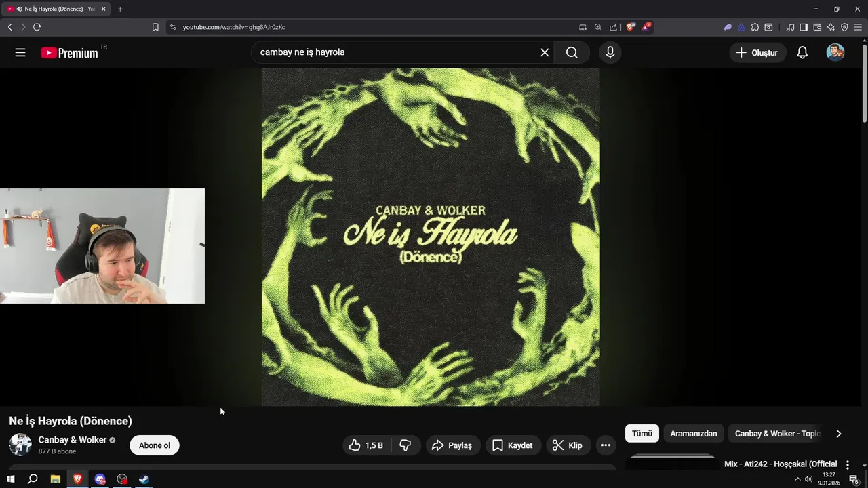Show next filter chips with arrow
The image size is (868, 488).
coord(838,434)
